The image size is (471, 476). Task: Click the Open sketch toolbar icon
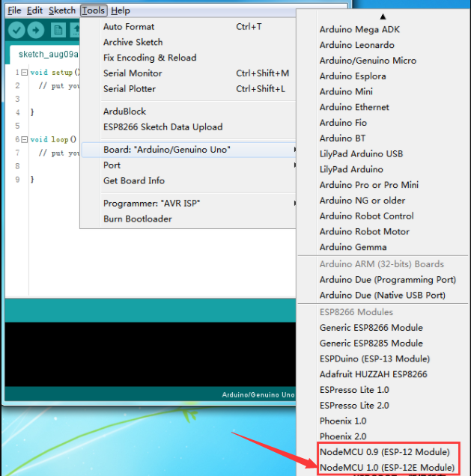(x=75, y=30)
